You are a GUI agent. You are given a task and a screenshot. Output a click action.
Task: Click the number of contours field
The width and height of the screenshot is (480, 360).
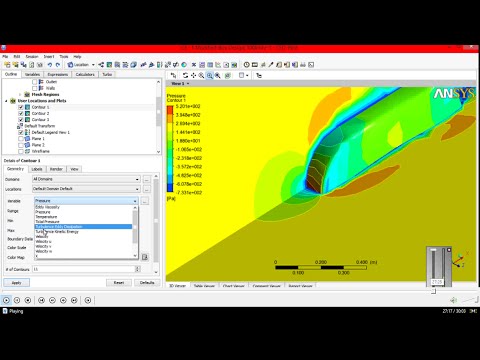tap(83, 269)
